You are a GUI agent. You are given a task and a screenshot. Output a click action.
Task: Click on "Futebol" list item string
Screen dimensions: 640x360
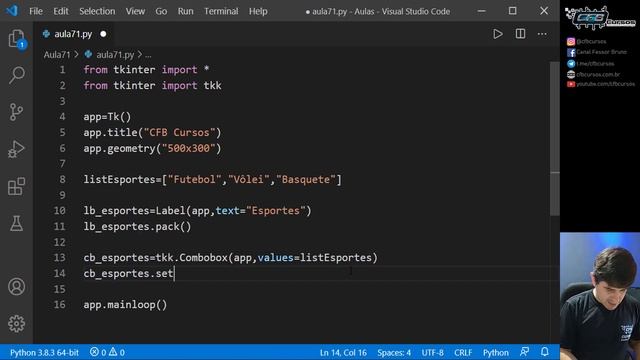(x=195, y=180)
